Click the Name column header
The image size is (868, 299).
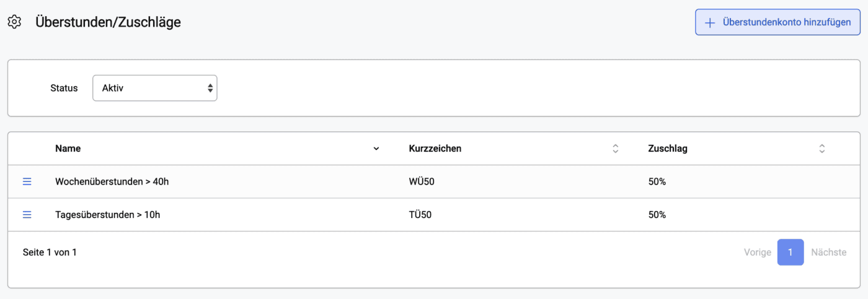(68, 149)
